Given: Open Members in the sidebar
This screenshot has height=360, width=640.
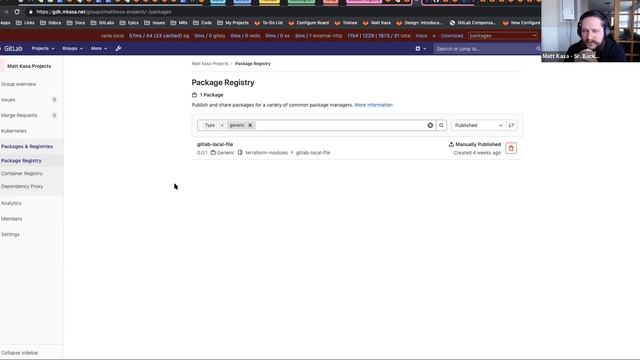Looking at the screenshot, I should point(11,219).
